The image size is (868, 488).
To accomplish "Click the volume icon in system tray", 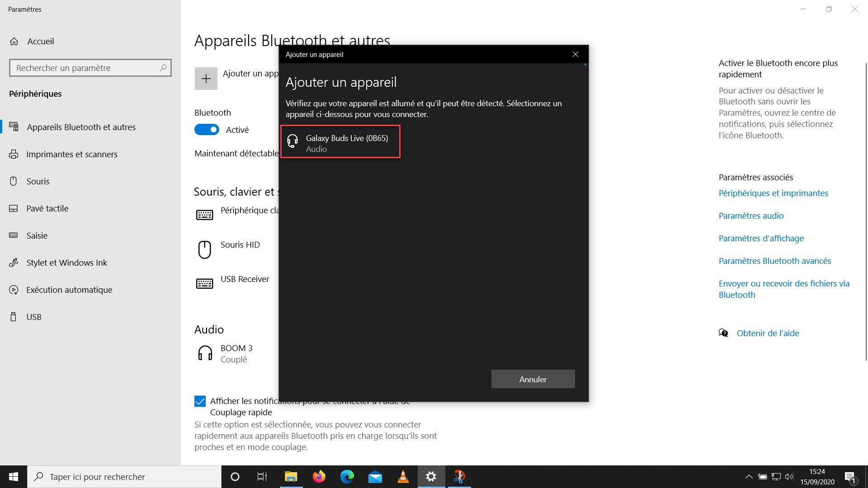I will pos(789,477).
